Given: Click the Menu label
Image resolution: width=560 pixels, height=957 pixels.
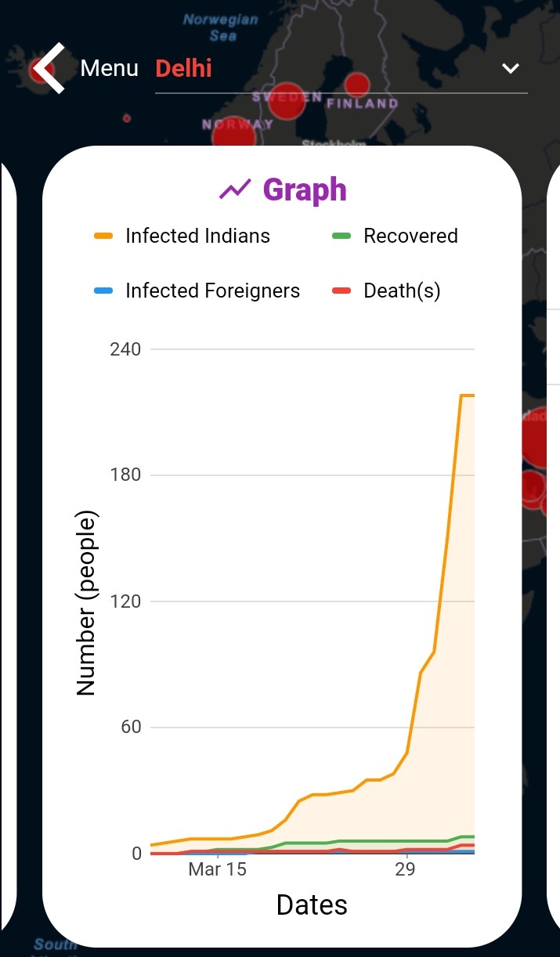Looking at the screenshot, I should 109,69.
